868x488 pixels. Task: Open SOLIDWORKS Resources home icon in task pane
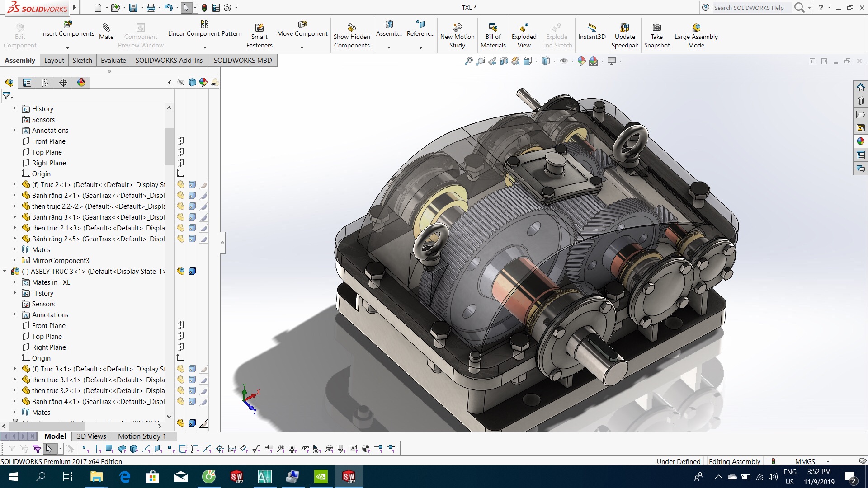[860, 87]
